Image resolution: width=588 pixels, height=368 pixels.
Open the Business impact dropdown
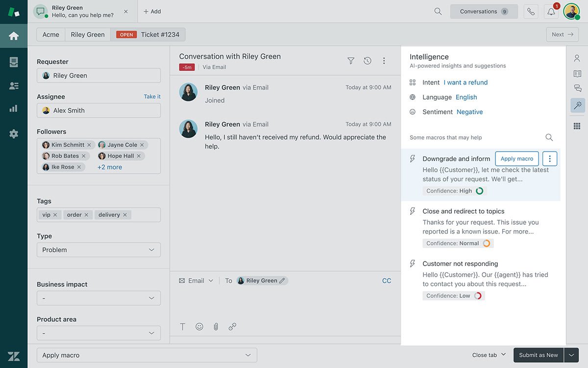(x=98, y=298)
